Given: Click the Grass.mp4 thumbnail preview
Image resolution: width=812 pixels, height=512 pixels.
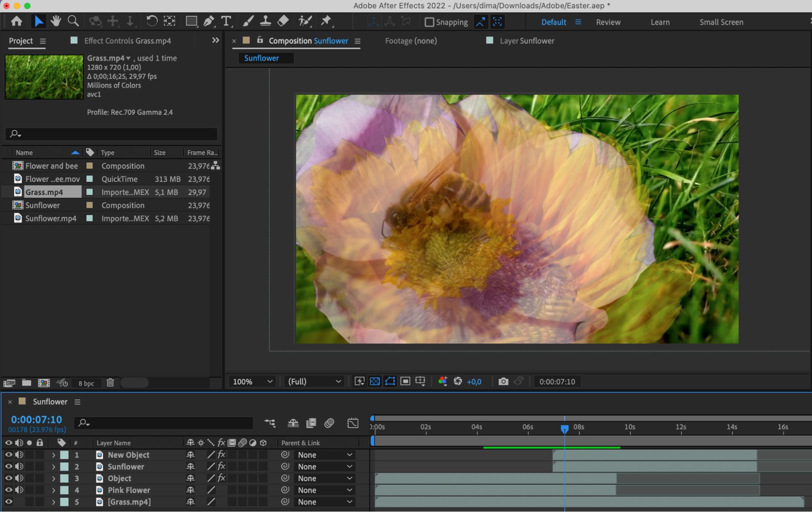Looking at the screenshot, I should [x=44, y=77].
